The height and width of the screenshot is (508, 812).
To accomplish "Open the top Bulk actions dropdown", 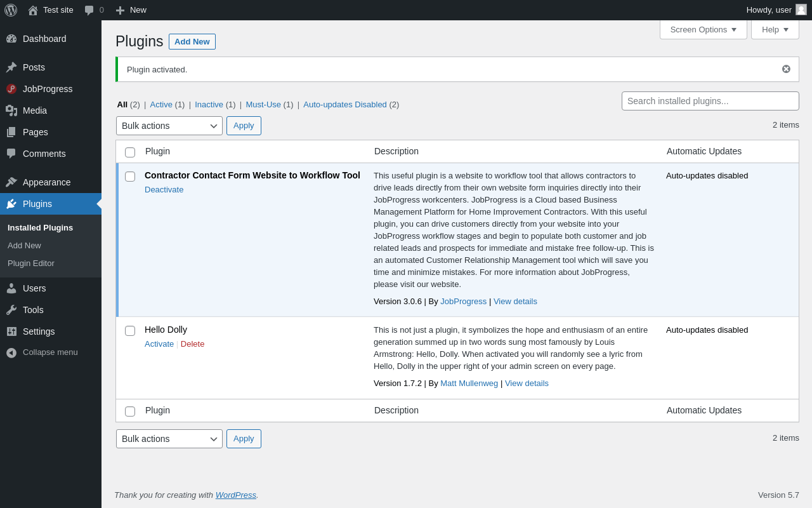I will click(169, 126).
